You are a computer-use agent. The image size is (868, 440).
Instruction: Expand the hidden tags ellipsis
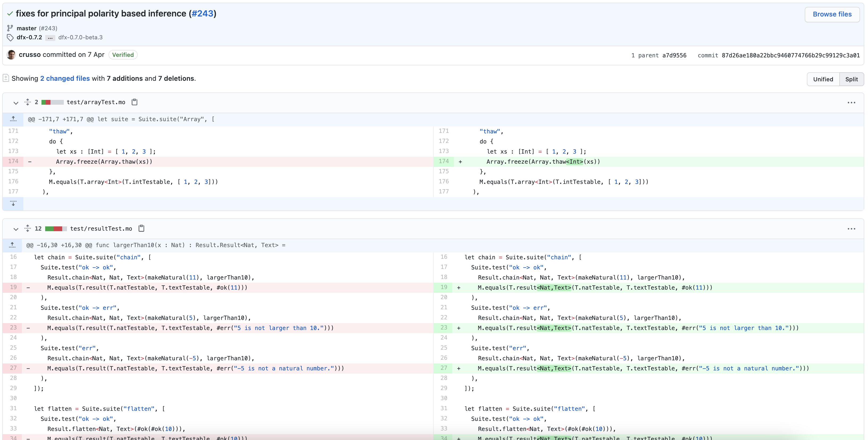50,38
